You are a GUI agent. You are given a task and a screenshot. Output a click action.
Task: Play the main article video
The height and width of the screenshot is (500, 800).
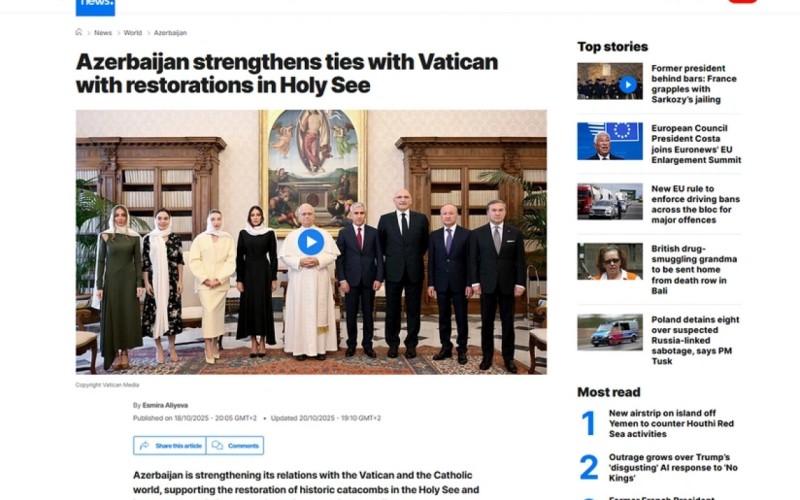coord(311,242)
